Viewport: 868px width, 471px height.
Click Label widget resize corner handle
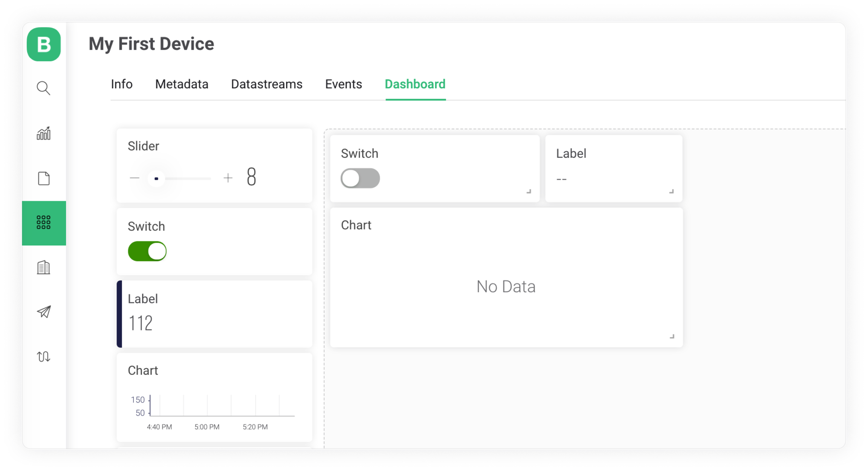coord(671,191)
